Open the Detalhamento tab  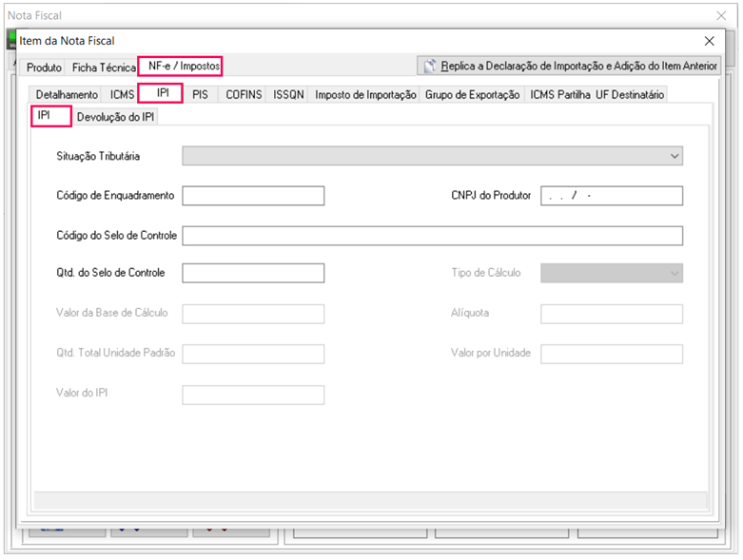[67, 94]
